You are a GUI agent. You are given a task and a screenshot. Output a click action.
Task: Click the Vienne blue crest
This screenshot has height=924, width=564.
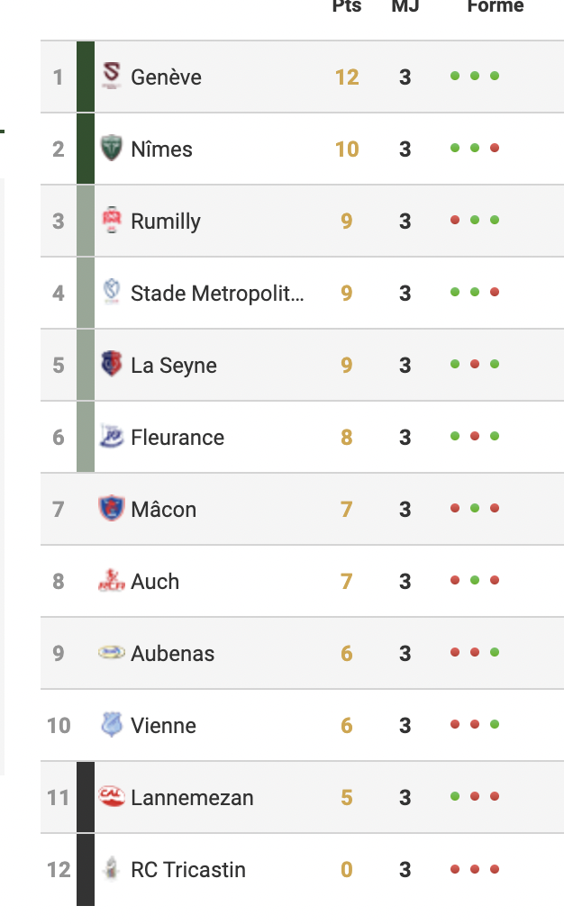click(112, 724)
